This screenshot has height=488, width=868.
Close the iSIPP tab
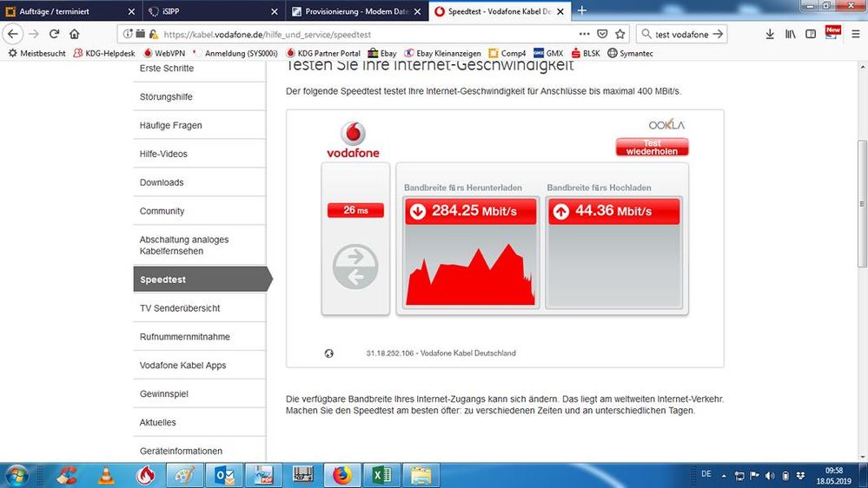(x=275, y=11)
